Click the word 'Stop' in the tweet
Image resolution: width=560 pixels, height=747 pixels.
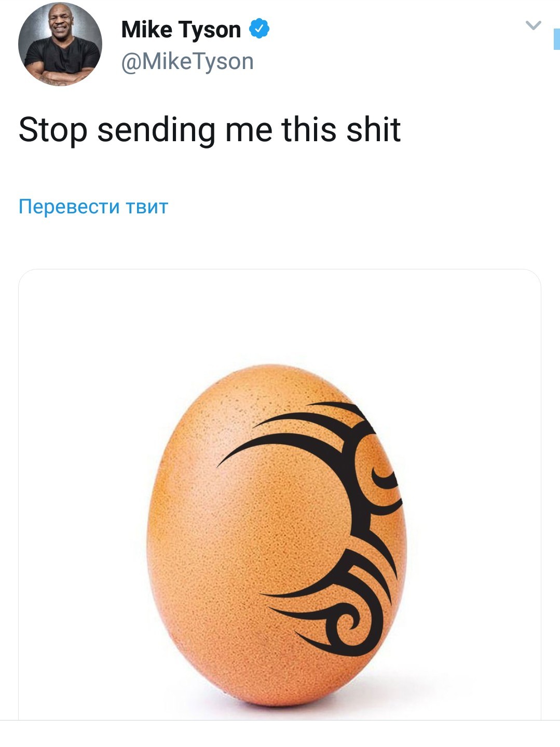(53, 130)
